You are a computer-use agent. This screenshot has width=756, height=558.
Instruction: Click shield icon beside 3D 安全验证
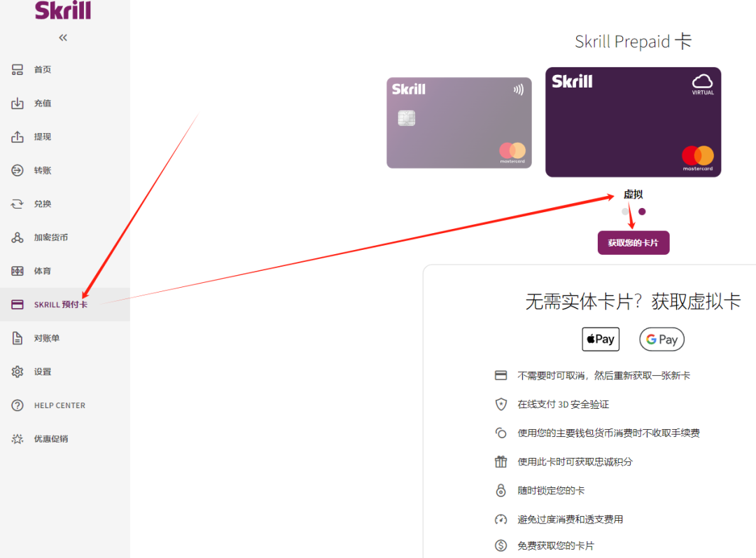[501, 404]
